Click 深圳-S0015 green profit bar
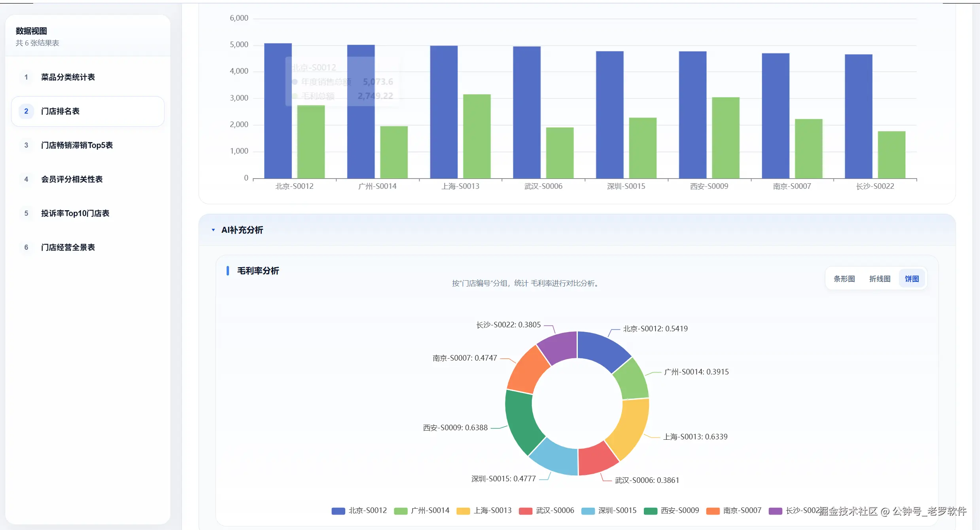The image size is (980, 530). [x=643, y=148]
